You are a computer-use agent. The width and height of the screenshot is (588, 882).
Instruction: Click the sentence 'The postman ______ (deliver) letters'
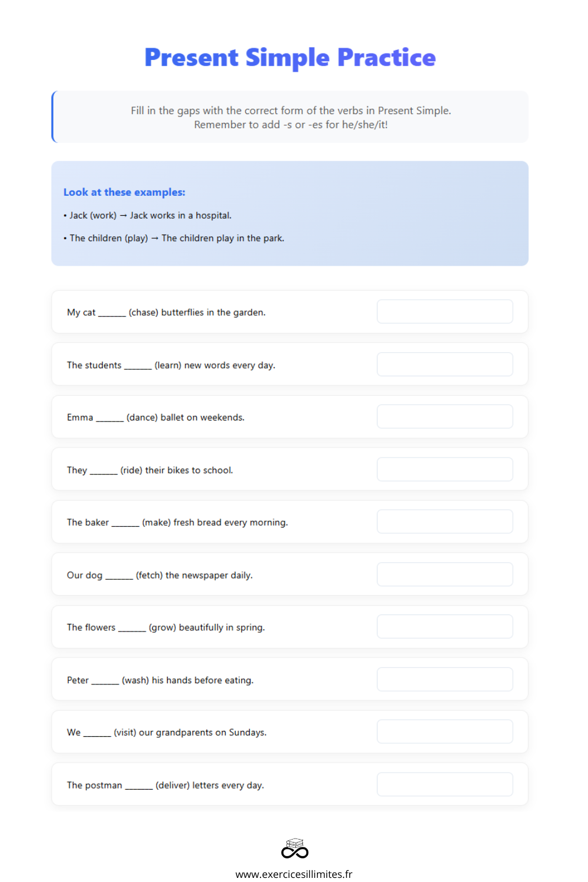[165, 786]
